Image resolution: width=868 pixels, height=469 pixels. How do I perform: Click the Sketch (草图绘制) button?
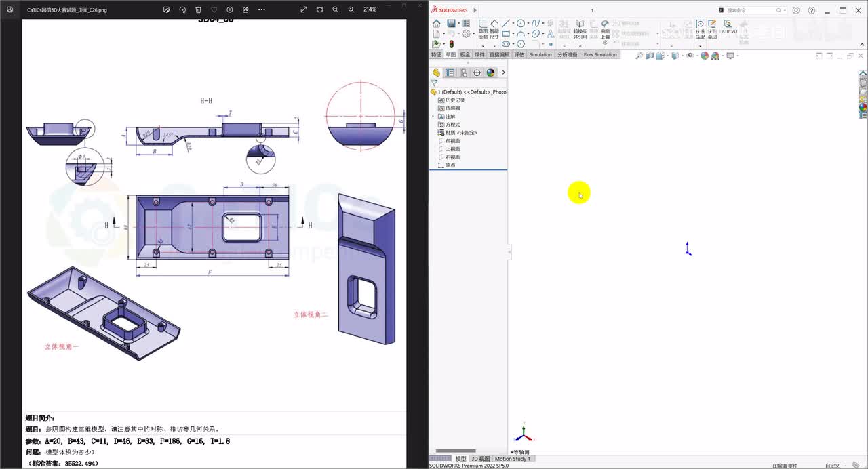(x=483, y=30)
